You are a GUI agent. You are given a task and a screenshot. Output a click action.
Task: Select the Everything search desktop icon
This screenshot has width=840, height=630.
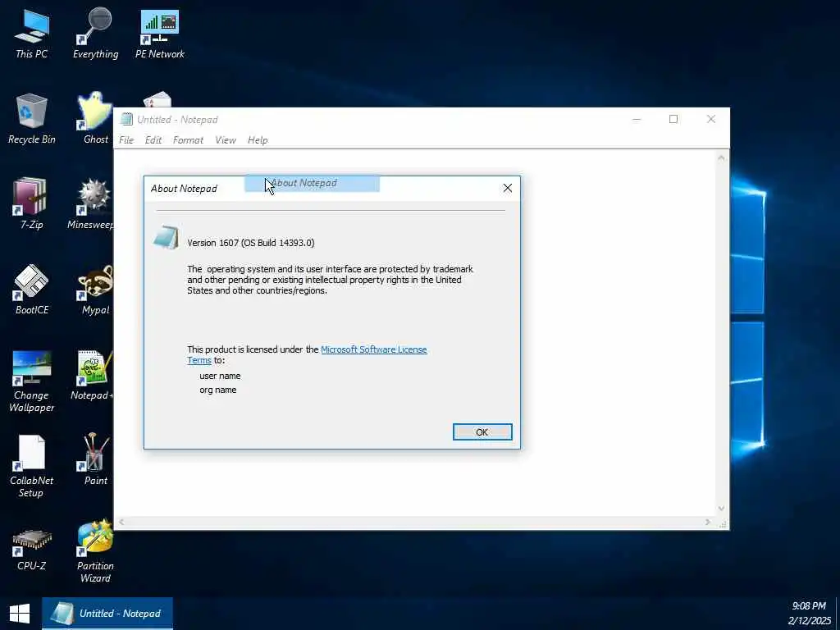click(x=95, y=33)
